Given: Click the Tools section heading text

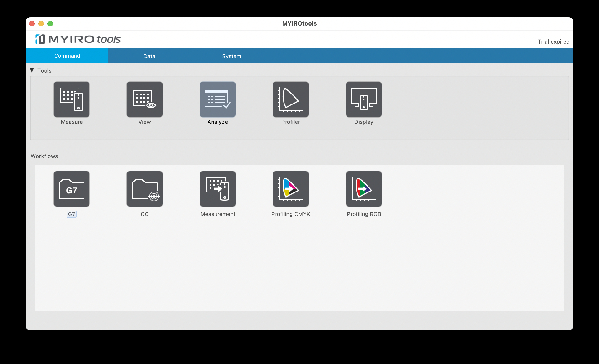Looking at the screenshot, I should 44,70.
